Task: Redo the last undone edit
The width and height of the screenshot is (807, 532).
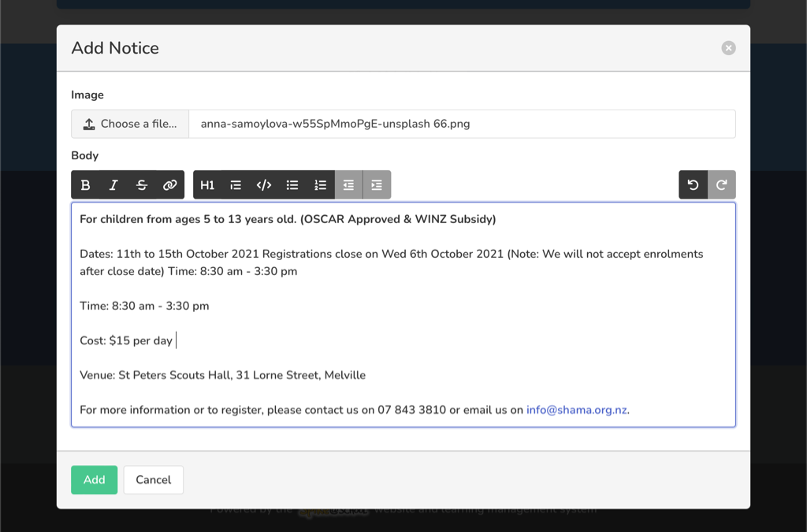Action: pyautogui.click(x=721, y=185)
